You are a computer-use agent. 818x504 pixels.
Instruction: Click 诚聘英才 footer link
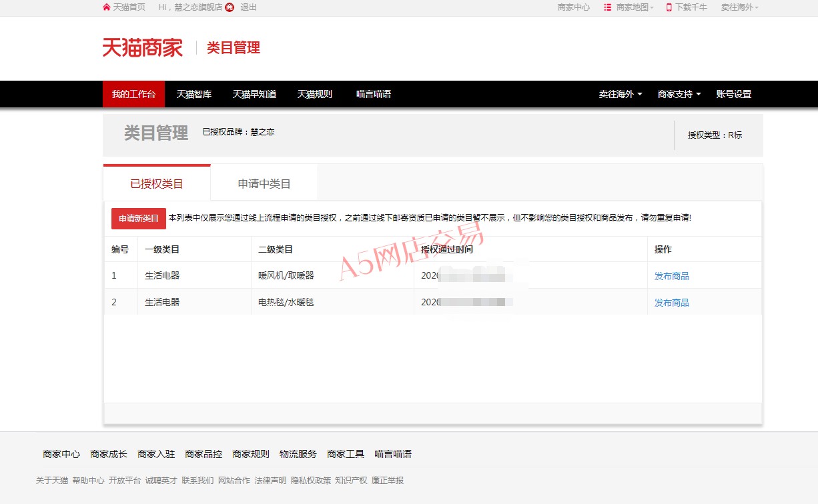tap(161, 480)
